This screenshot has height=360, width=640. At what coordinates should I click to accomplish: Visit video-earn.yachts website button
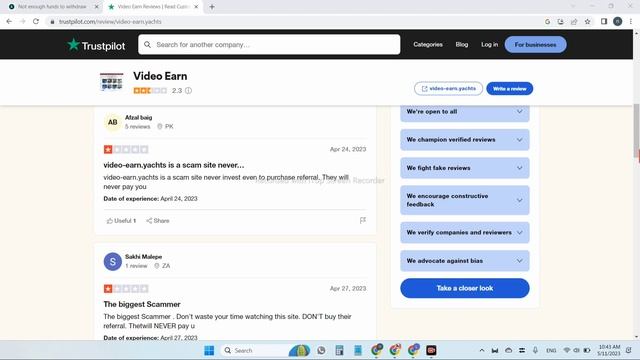[448, 89]
